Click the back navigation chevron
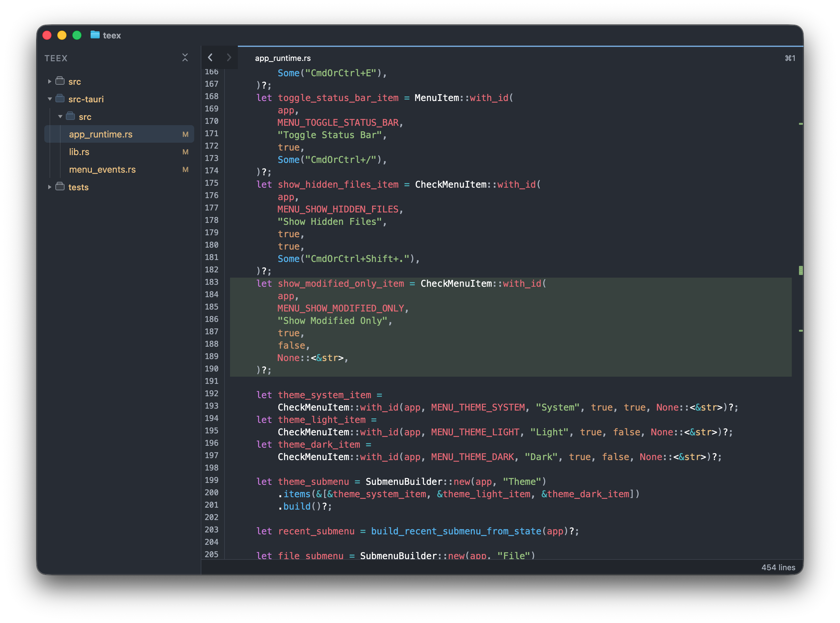 point(210,57)
